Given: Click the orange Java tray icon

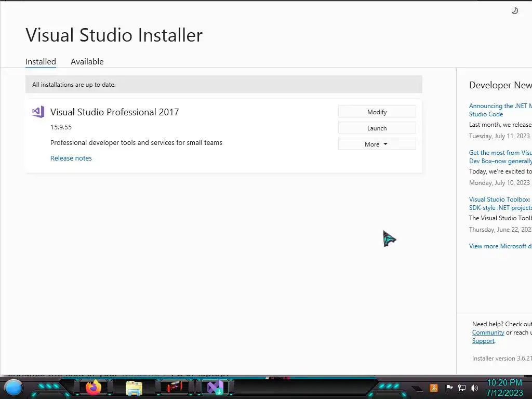Looking at the screenshot, I should pyautogui.click(x=434, y=388).
